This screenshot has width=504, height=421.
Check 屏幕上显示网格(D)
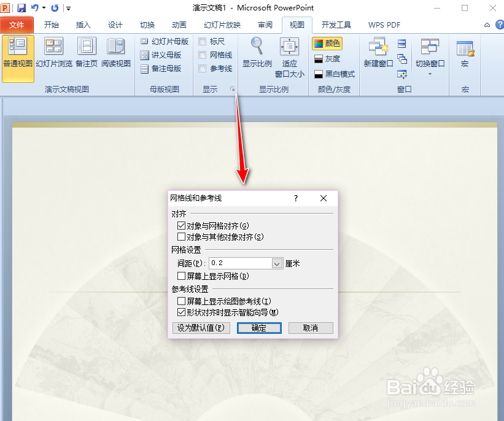[x=181, y=276]
